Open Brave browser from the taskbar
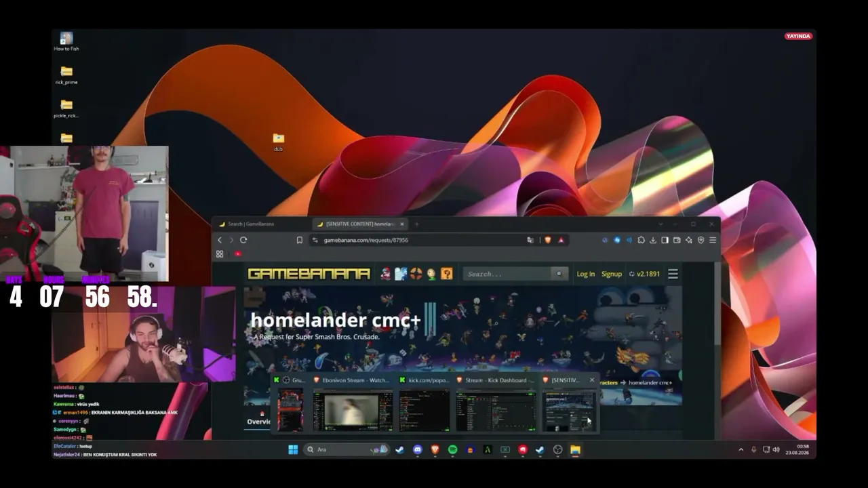This screenshot has height=488, width=868. pos(435,449)
